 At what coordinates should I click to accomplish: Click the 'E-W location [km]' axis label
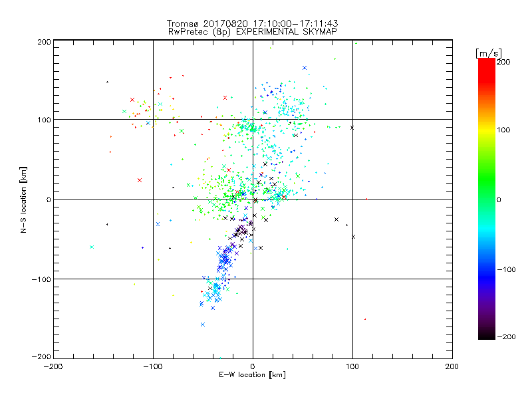tap(252, 375)
